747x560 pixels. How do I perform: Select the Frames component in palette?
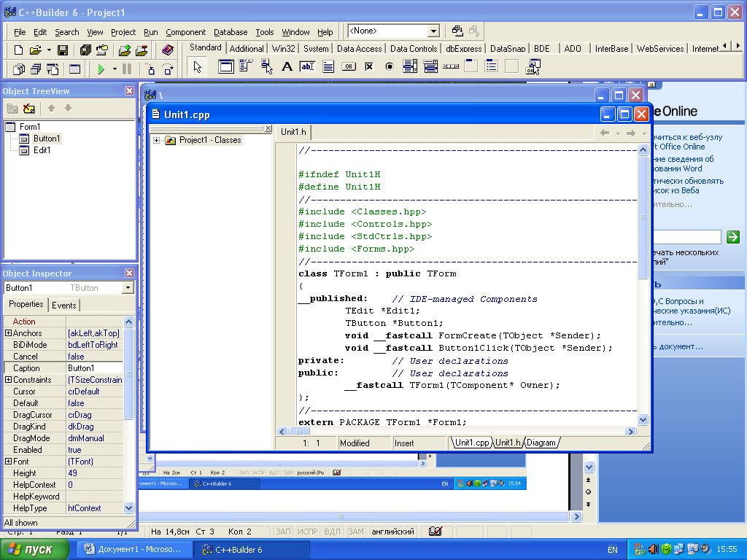click(x=226, y=66)
